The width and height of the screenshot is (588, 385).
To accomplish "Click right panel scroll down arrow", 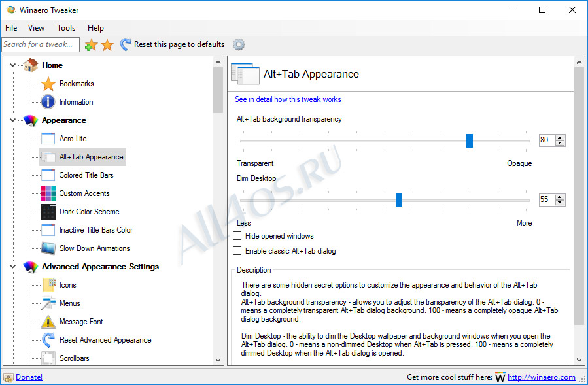I will 579,360.
